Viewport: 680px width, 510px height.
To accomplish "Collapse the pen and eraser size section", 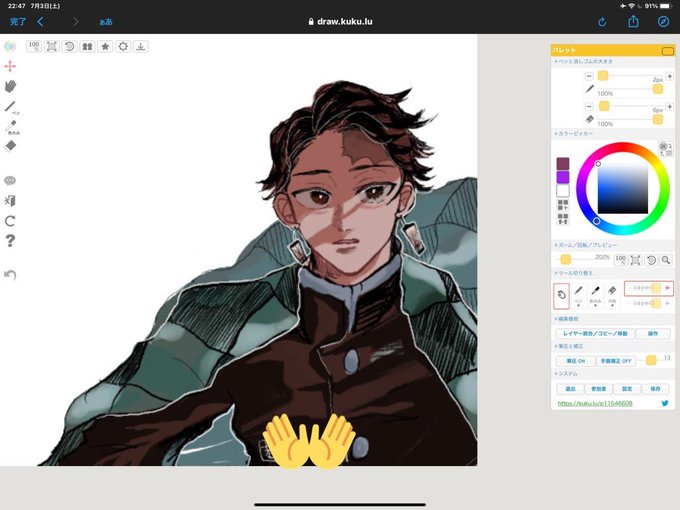I will (583, 62).
